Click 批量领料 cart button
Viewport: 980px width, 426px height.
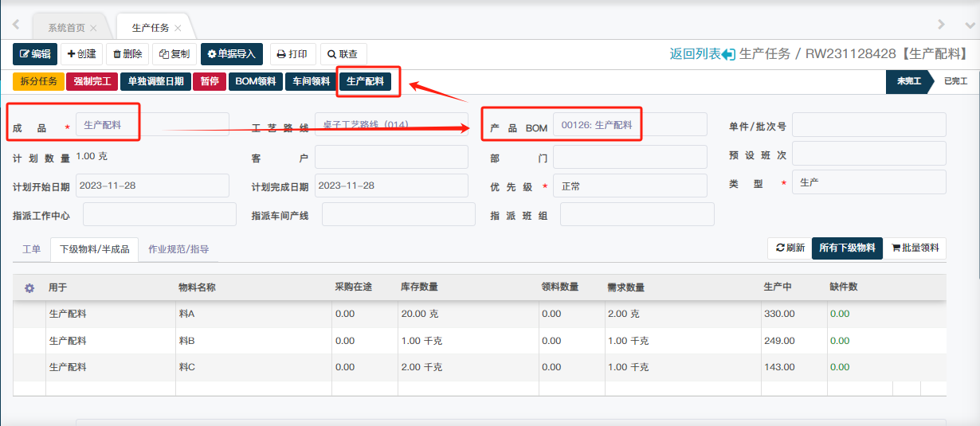(x=915, y=248)
